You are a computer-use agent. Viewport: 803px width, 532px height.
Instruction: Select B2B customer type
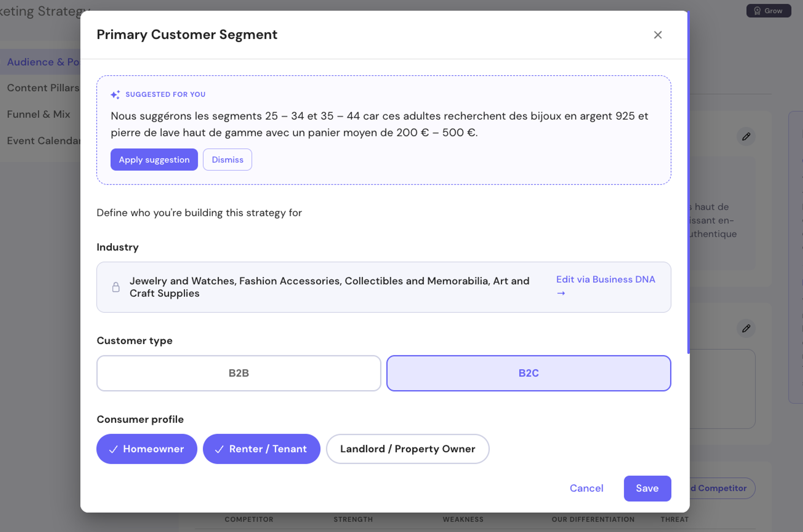(239, 373)
